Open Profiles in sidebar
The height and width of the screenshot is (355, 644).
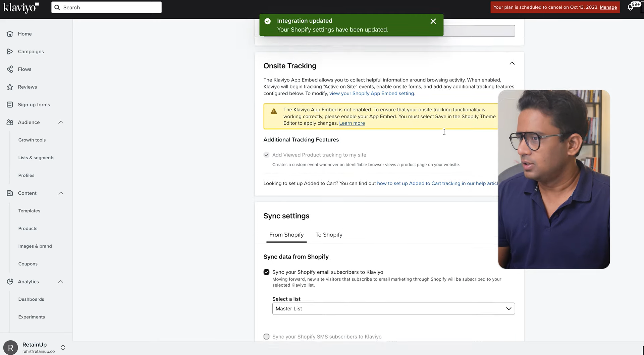pyautogui.click(x=26, y=175)
